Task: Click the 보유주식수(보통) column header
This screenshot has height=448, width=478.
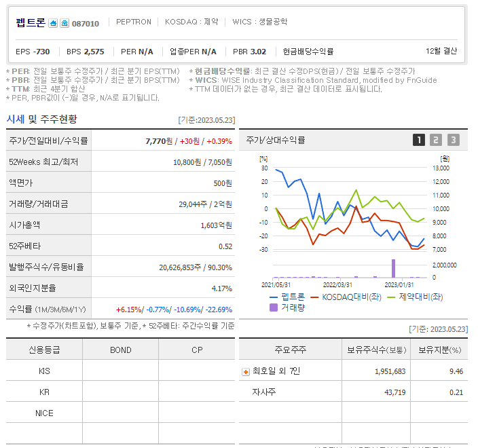Action: pos(376,350)
